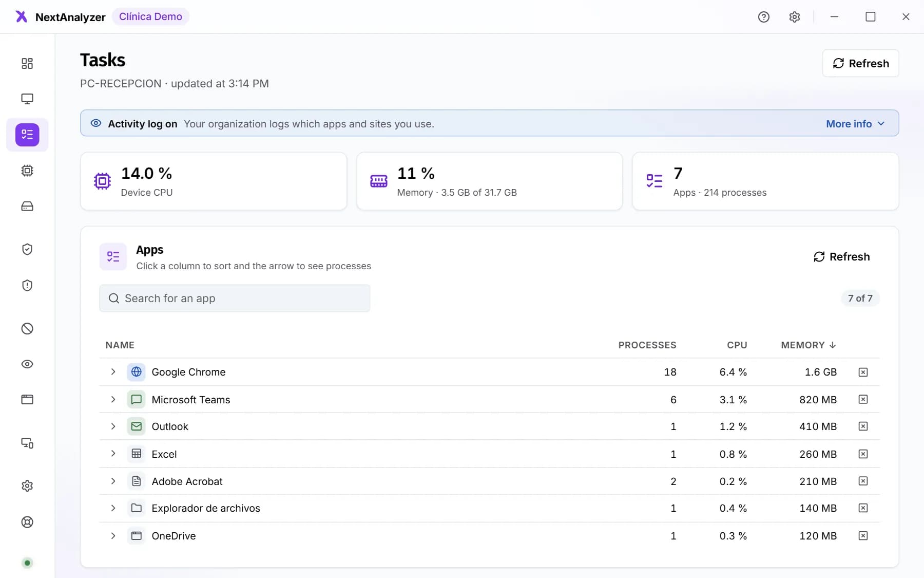Expand the Google Chrome row

click(x=113, y=371)
